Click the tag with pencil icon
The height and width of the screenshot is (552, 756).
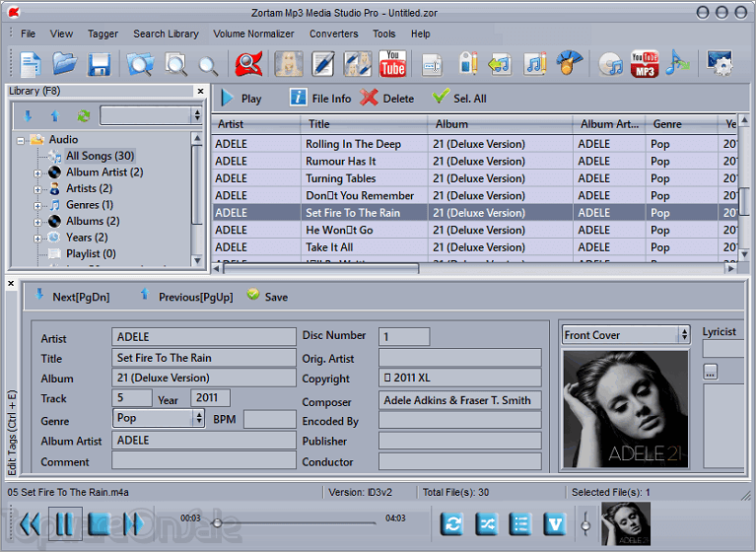[467, 63]
